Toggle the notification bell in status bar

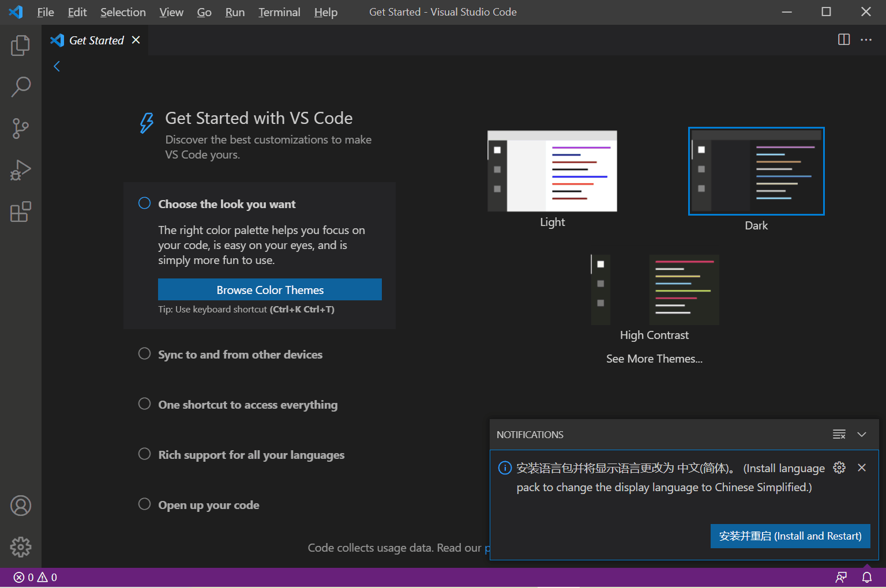point(866,577)
